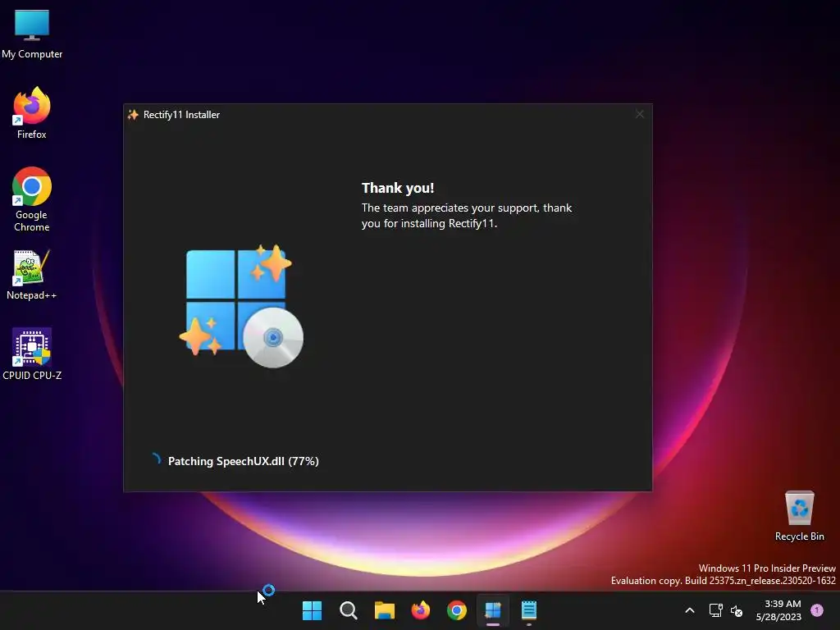This screenshot has width=840, height=630.
Task: Expand the hidden system tray icons chevron
Action: point(690,610)
